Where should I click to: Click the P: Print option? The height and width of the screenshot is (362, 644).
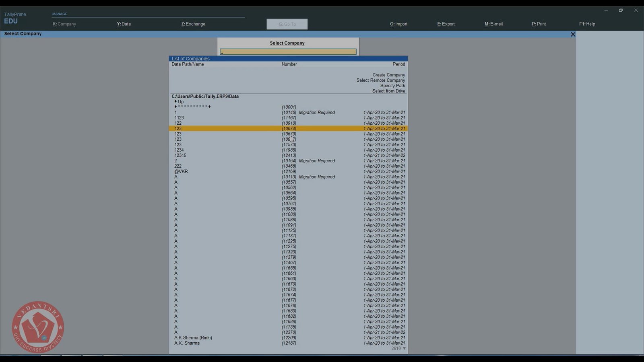pos(539,24)
